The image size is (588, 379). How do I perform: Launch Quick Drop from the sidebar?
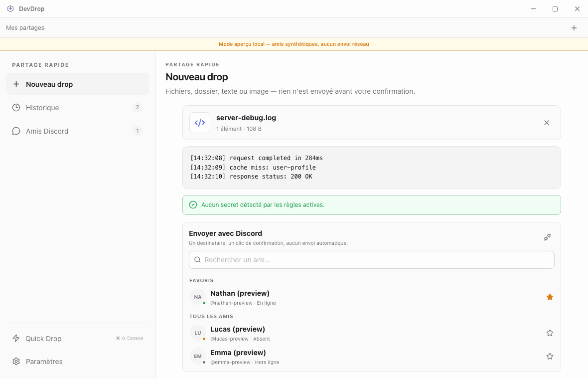(78, 338)
